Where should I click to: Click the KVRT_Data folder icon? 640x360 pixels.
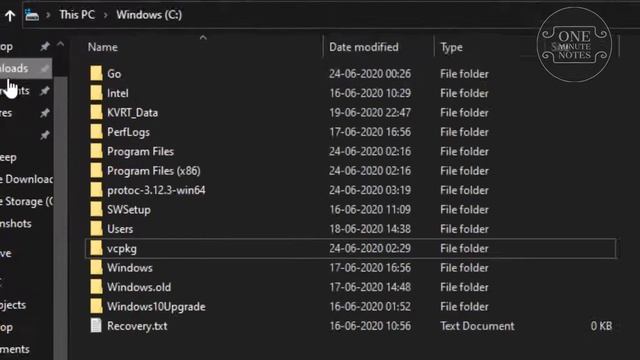coord(96,112)
